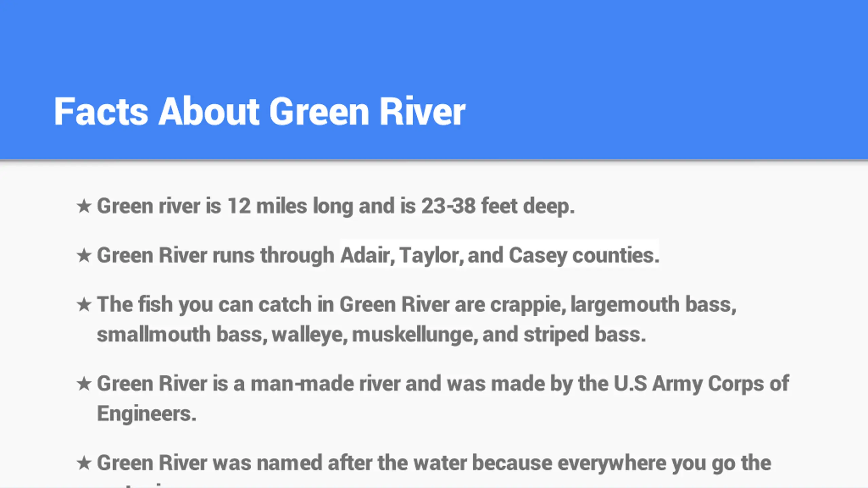868x488 pixels.
Task: Click the word "muskellunge" in the fish list
Action: click(413, 334)
